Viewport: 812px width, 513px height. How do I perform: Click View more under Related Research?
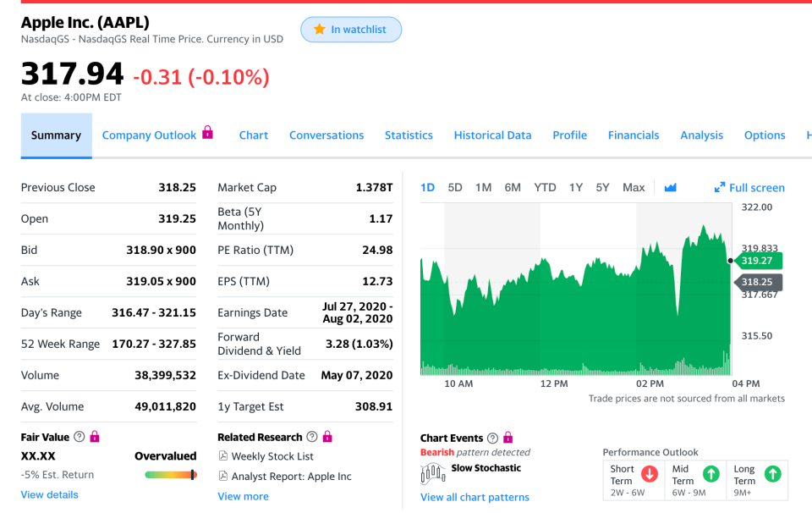pyautogui.click(x=243, y=496)
